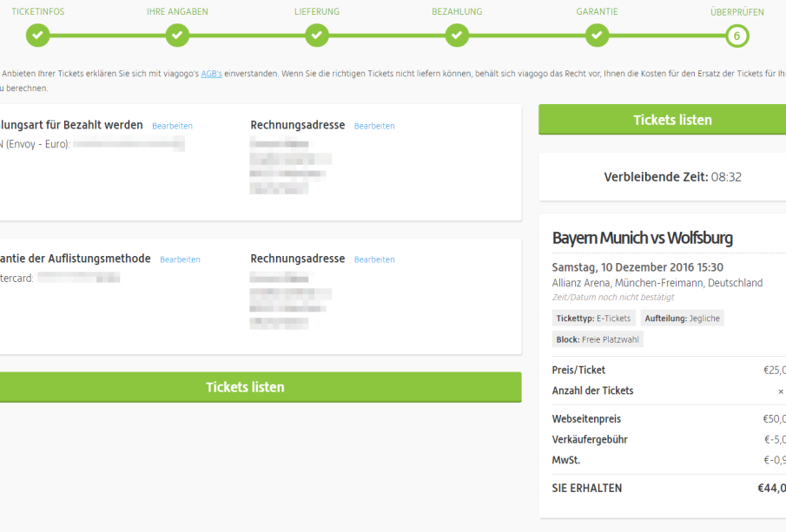Image resolution: width=786 pixels, height=532 pixels.
Task: Click the SIE ERHALTEN total label
Action: point(587,488)
